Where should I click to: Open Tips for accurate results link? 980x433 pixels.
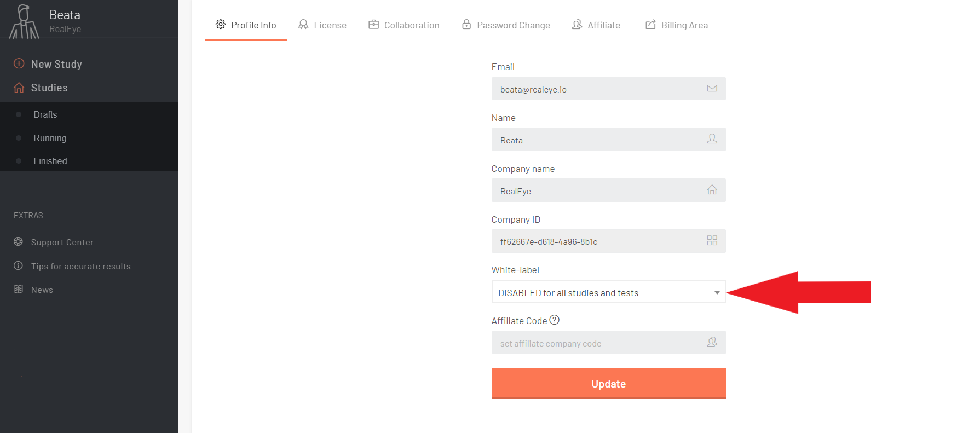click(80, 266)
